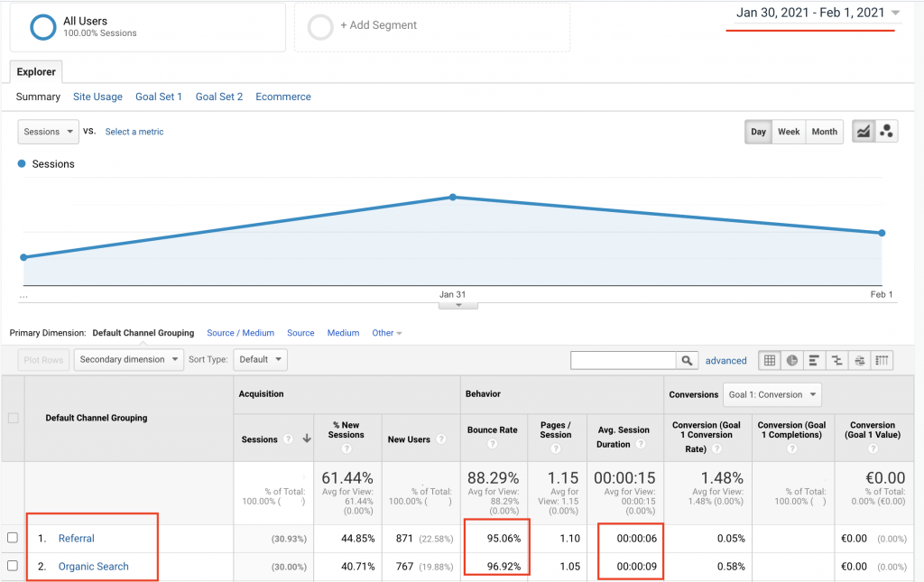924x582 pixels.
Task: Expand the date range selector
Action: pos(810,13)
